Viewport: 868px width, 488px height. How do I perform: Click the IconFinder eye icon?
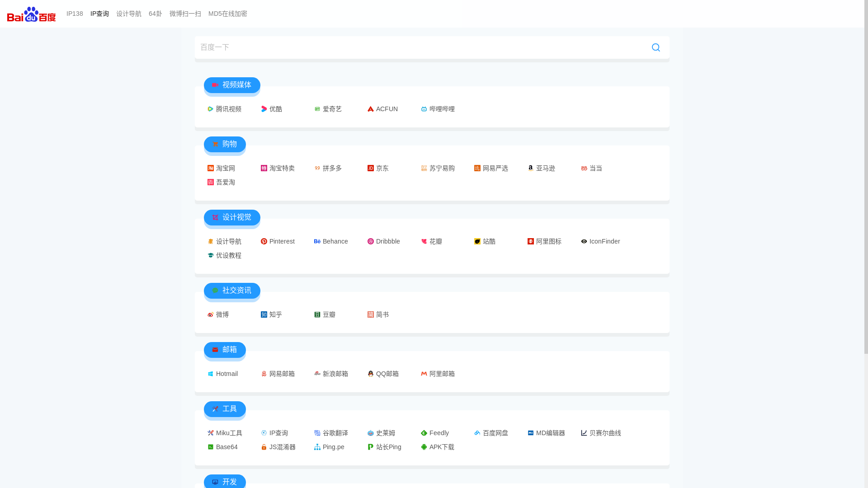tap(584, 241)
